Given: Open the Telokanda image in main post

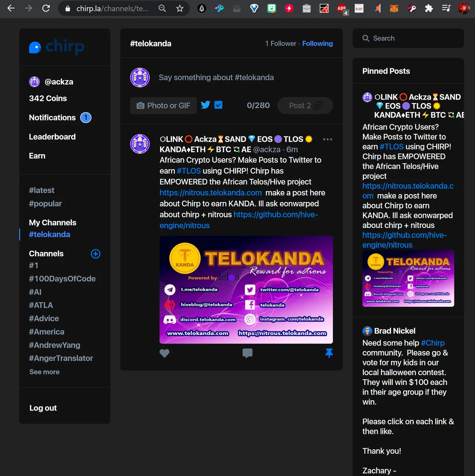Looking at the screenshot, I should [246, 290].
